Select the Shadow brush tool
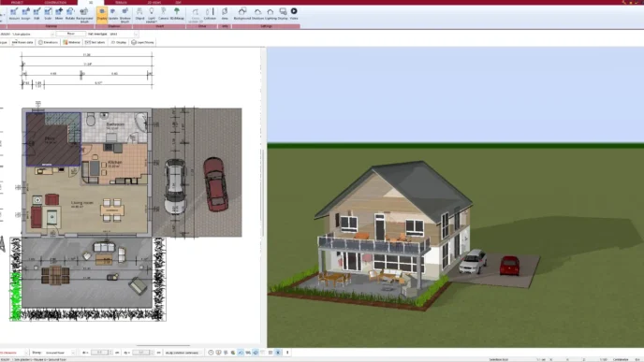This screenshot has height=362, width=644. pos(124,14)
